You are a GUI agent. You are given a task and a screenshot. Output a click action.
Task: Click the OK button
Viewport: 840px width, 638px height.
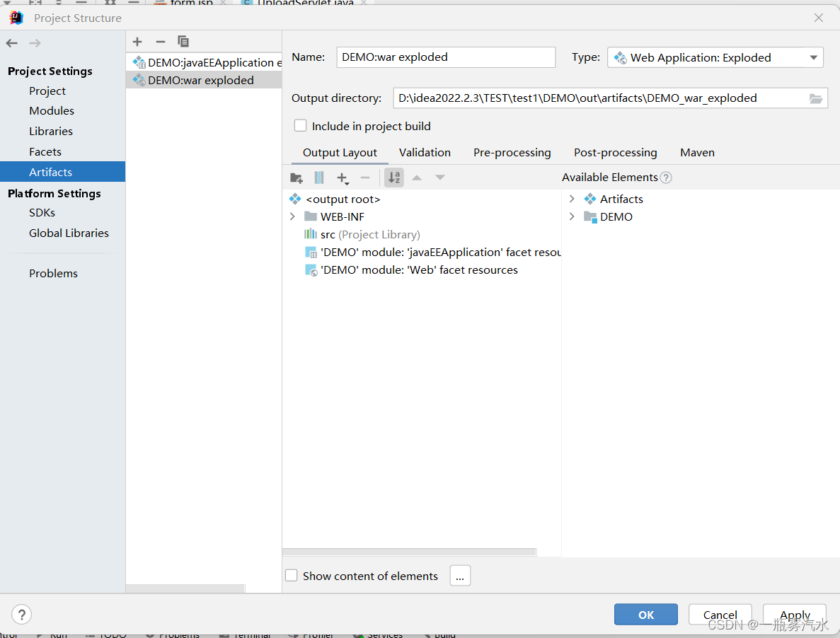click(645, 615)
